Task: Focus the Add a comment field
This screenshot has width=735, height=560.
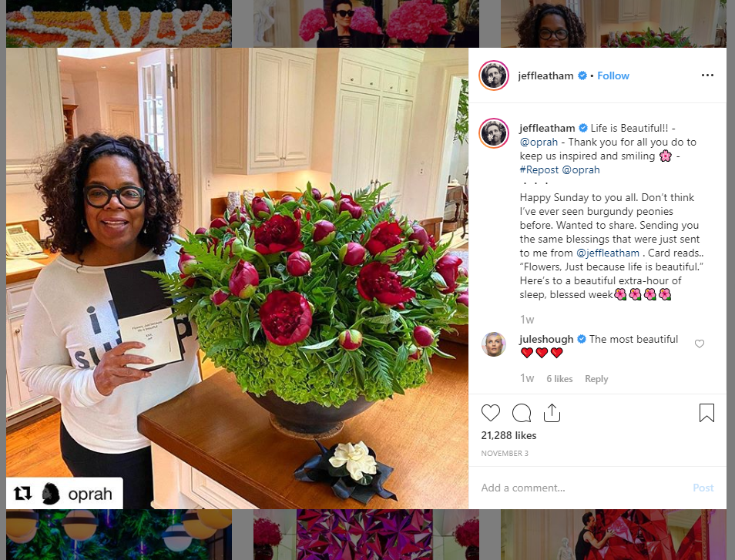Action: coord(581,488)
